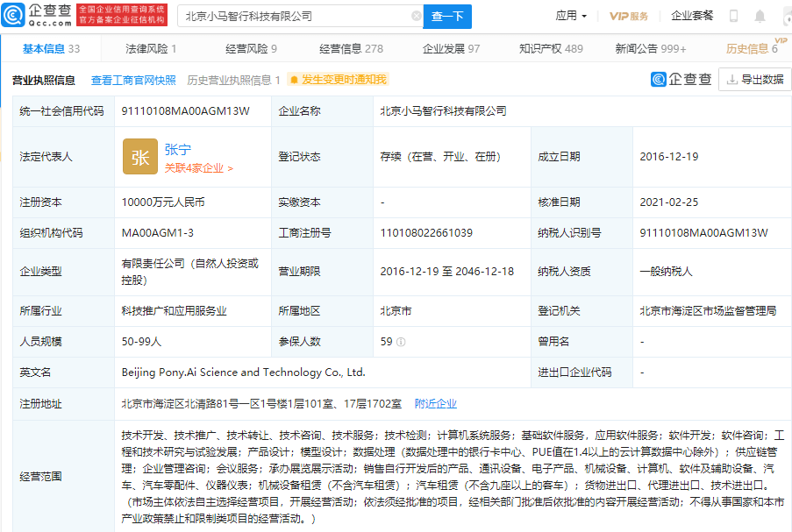Select the industry value 科技推广和应用服务业

175,311
